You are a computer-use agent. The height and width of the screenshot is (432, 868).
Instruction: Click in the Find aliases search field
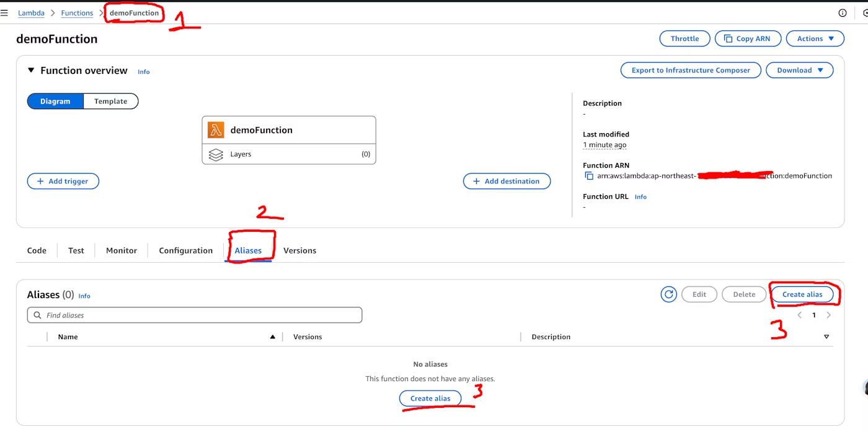[195, 315]
